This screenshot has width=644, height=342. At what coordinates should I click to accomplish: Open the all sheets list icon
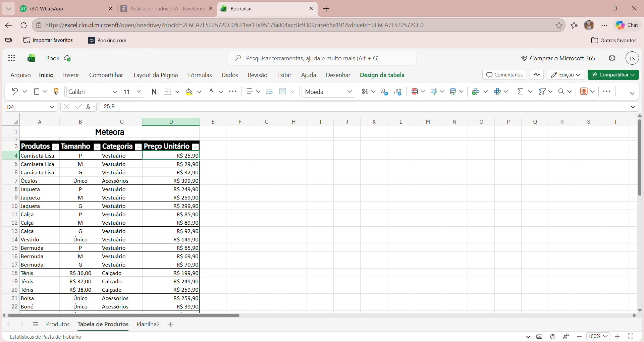[35, 324]
